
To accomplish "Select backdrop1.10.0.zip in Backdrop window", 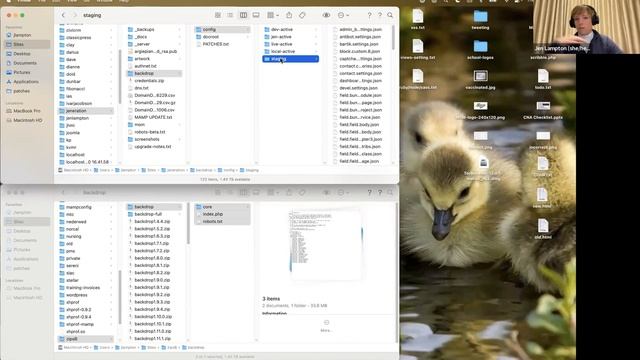I will (x=154, y=317).
